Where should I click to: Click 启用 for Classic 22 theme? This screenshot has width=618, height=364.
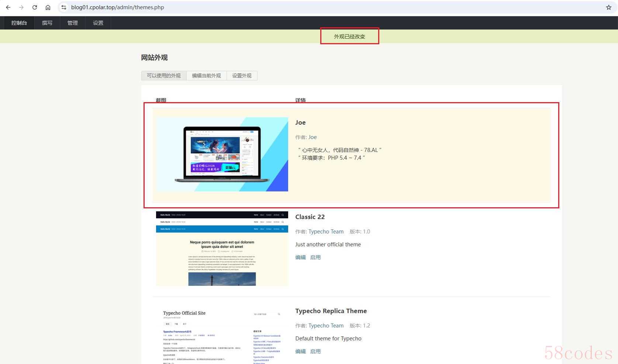point(315,257)
